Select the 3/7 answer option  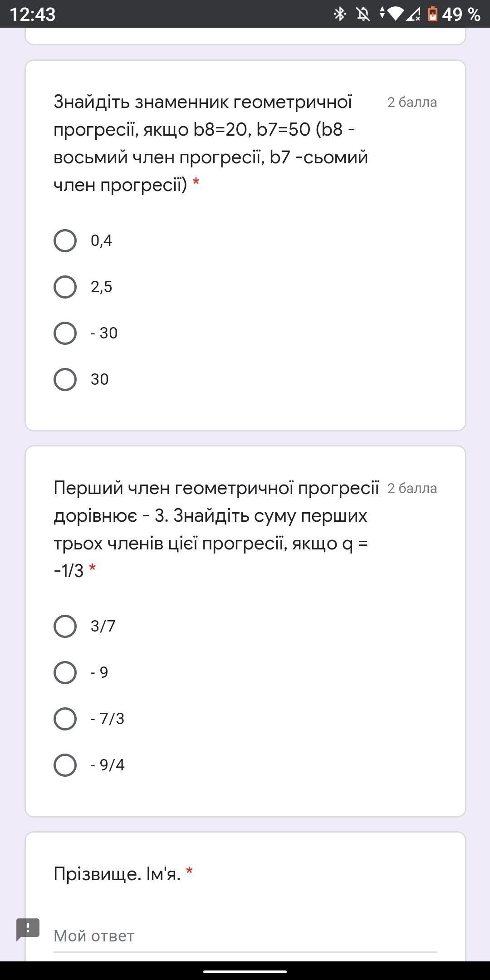point(65,626)
